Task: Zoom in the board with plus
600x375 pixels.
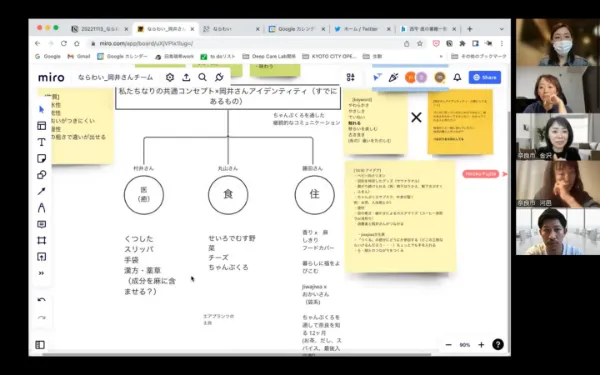Action: coord(481,345)
